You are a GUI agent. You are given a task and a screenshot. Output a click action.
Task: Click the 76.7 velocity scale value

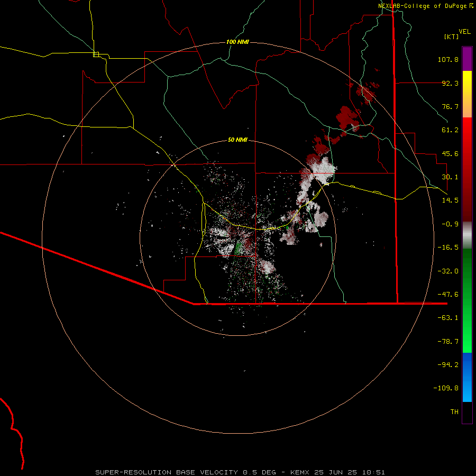[x=450, y=106]
